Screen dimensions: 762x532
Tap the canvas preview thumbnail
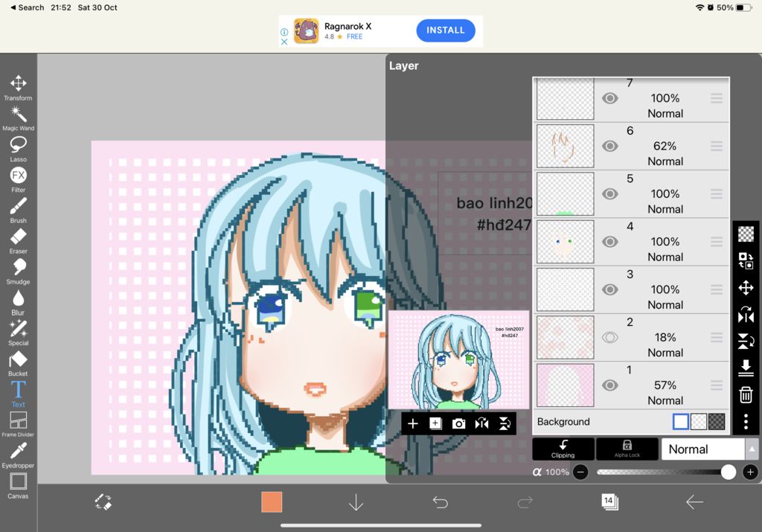coord(458,360)
